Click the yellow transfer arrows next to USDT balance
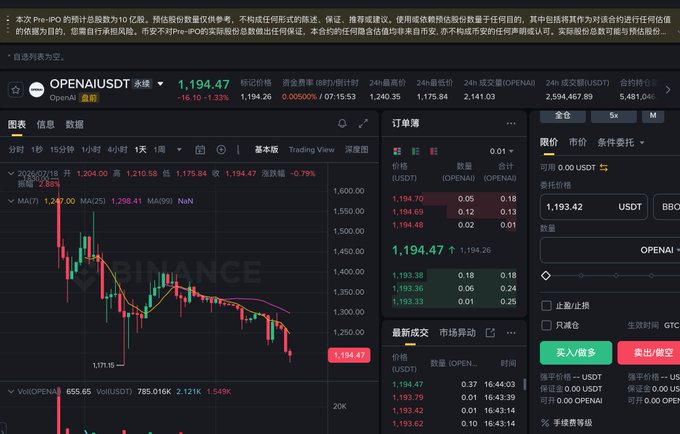680x434 pixels. (x=604, y=167)
